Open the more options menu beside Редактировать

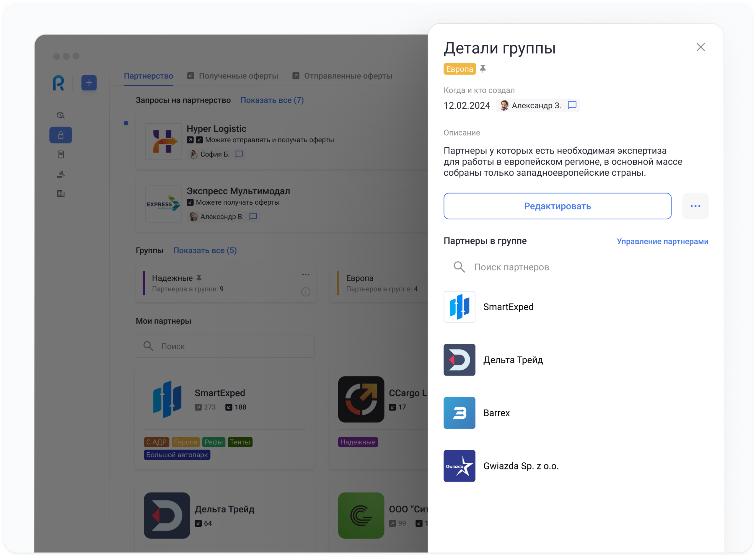[x=695, y=206]
